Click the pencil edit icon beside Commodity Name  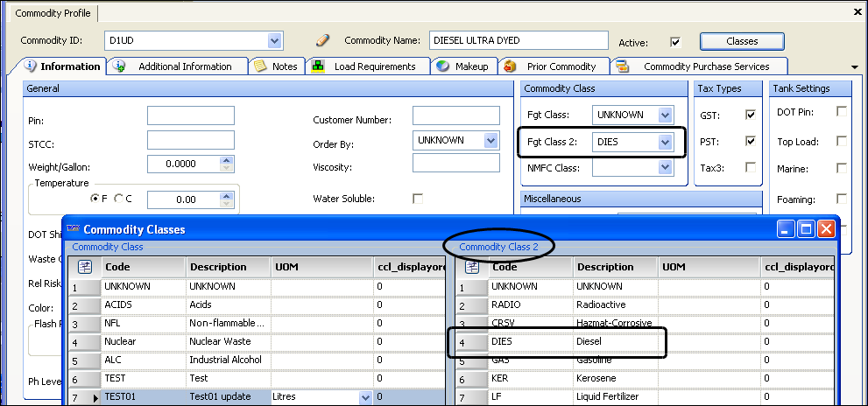pyautogui.click(x=321, y=40)
